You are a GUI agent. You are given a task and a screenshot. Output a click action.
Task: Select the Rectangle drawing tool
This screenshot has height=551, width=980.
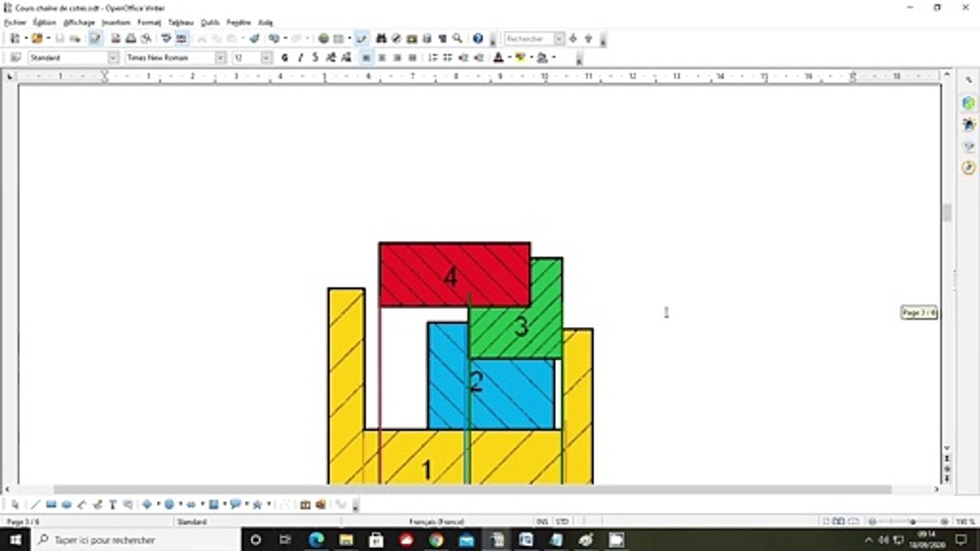[51, 504]
